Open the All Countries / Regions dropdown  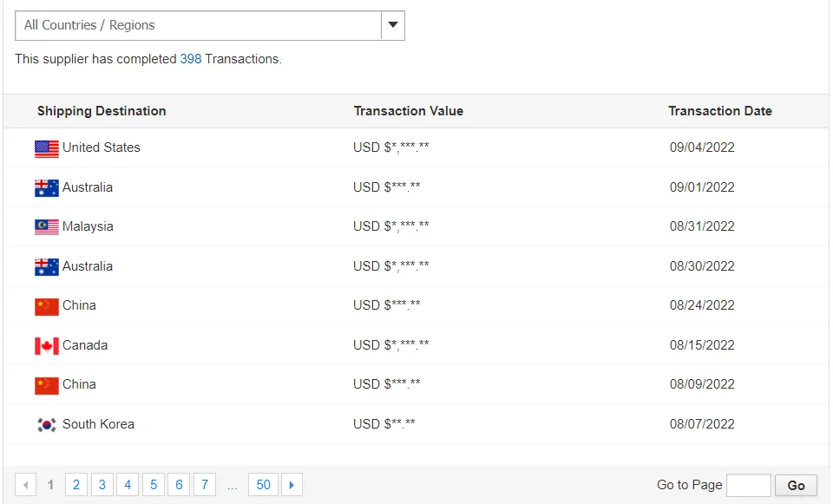pos(199,25)
